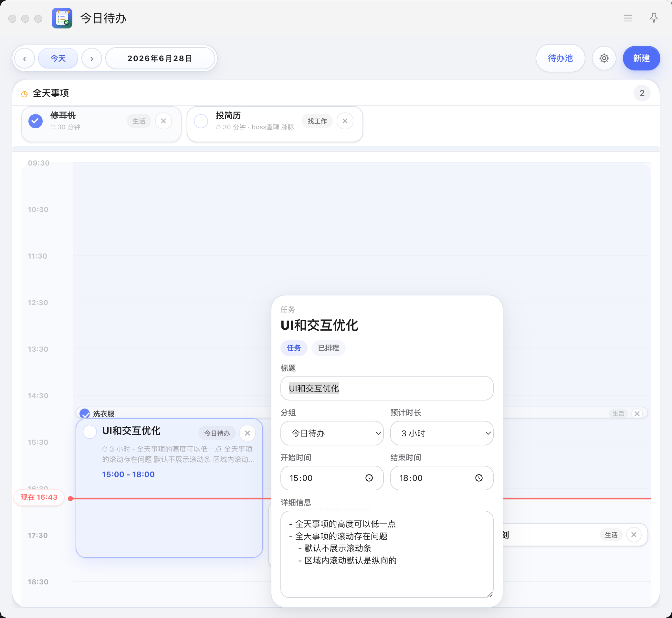The height and width of the screenshot is (618, 672).
Task: Open the hamburger menu in title bar
Action: (x=628, y=18)
